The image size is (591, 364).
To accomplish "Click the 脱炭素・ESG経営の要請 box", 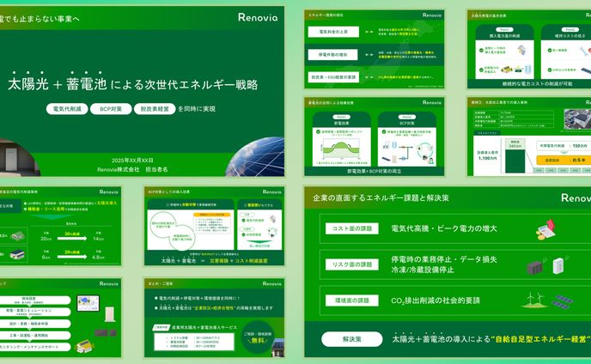I will pyautogui.click(x=333, y=77).
